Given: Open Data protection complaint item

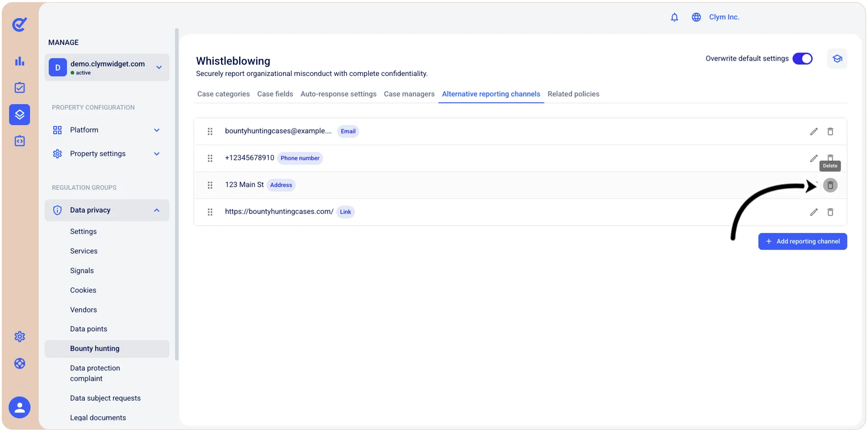Looking at the screenshot, I should [95, 373].
